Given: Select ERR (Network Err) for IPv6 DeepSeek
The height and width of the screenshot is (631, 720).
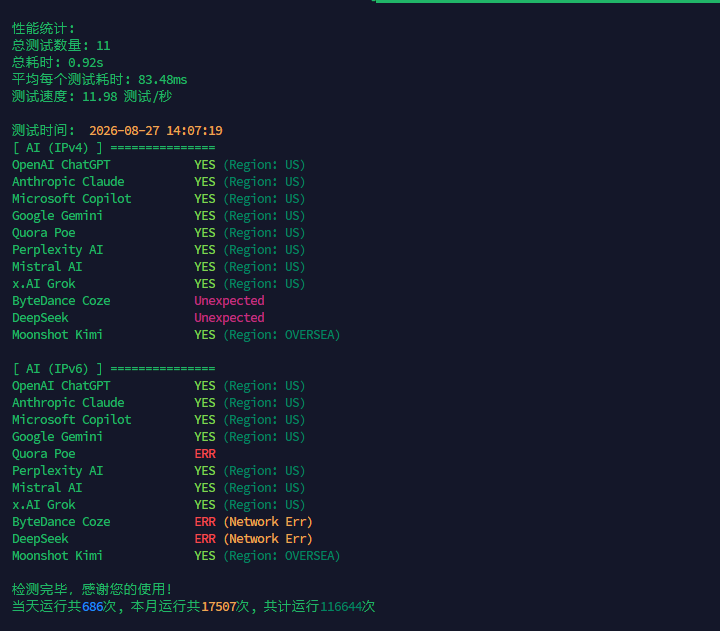Looking at the screenshot, I should tap(253, 538).
